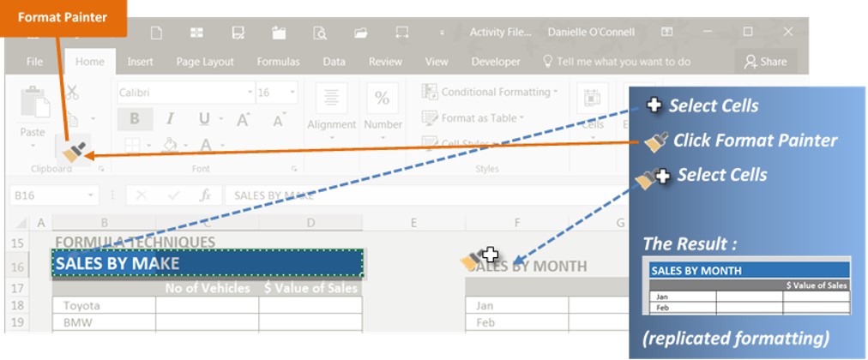This screenshot has height=360, width=868.
Task: Open Customize Quick Access Toolbar dropdown
Action: [x=442, y=33]
